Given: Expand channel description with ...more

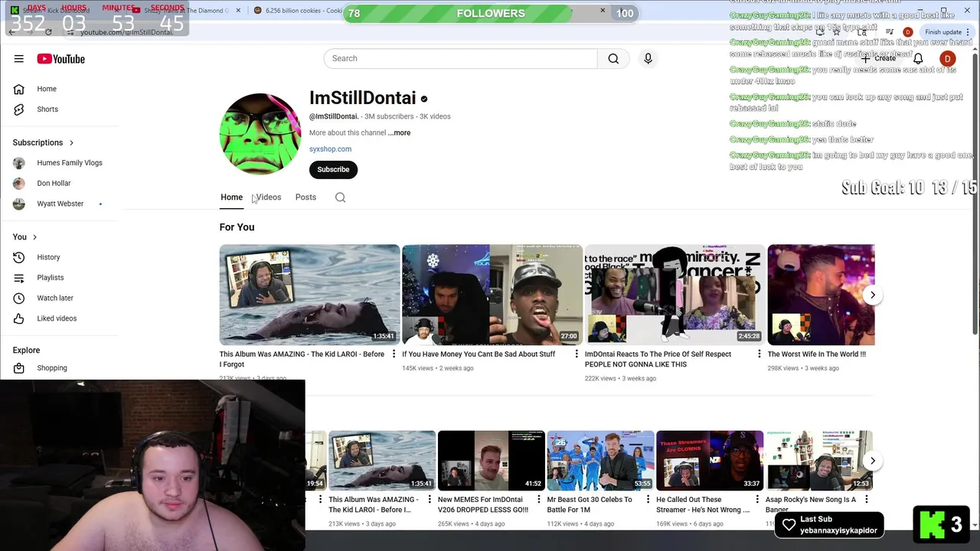Looking at the screenshot, I should [399, 132].
